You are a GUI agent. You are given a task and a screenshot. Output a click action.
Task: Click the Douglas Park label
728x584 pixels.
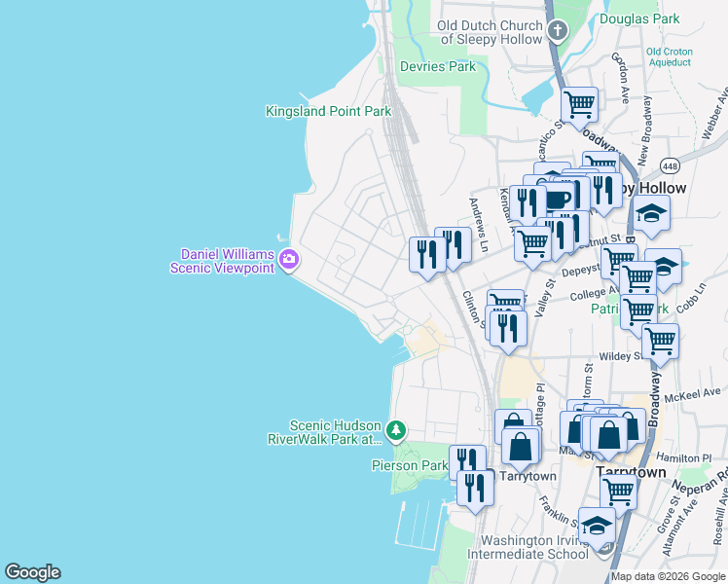coord(639,19)
